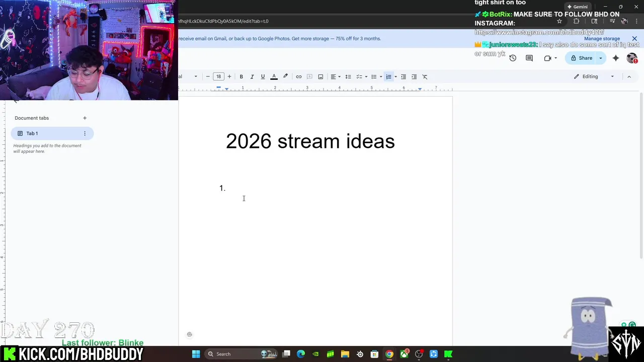Screen dimensions: 644x362
Task: Open the OBS icon on the taskbar
Action: (x=419, y=354)
